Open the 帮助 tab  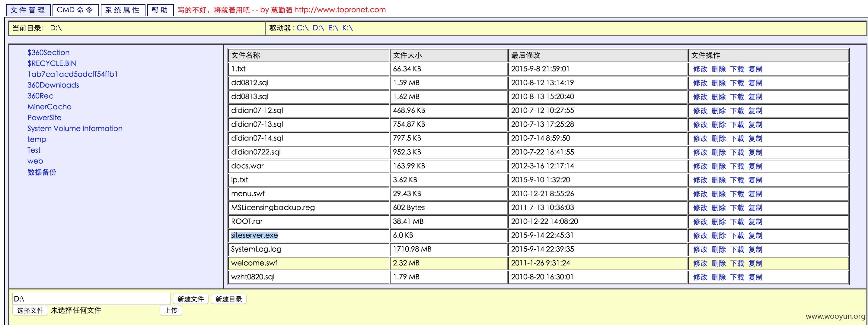[160, 10]
